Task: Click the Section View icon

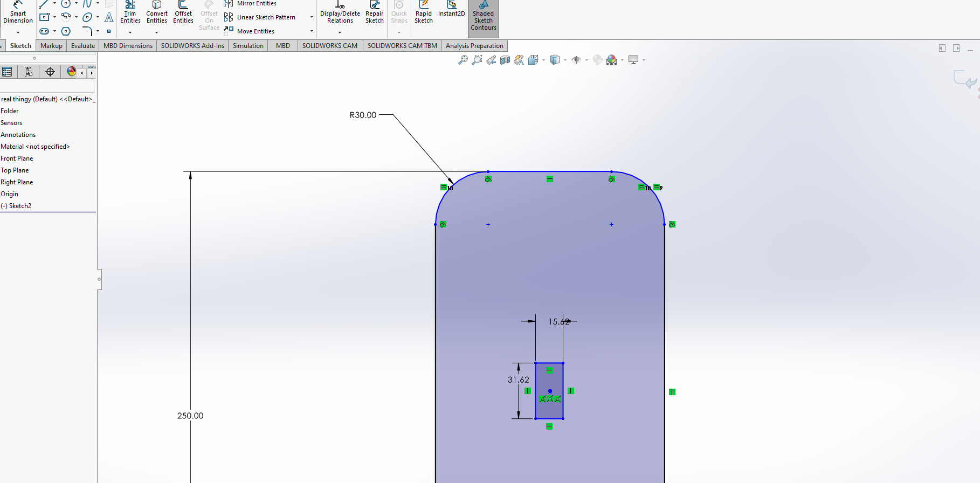Action: coord(505,60)
